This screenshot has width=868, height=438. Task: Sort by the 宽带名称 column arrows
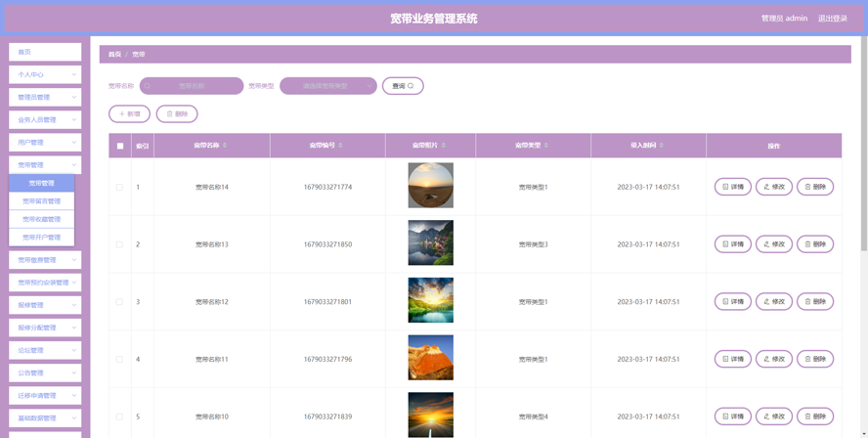[x=225, y=146]
